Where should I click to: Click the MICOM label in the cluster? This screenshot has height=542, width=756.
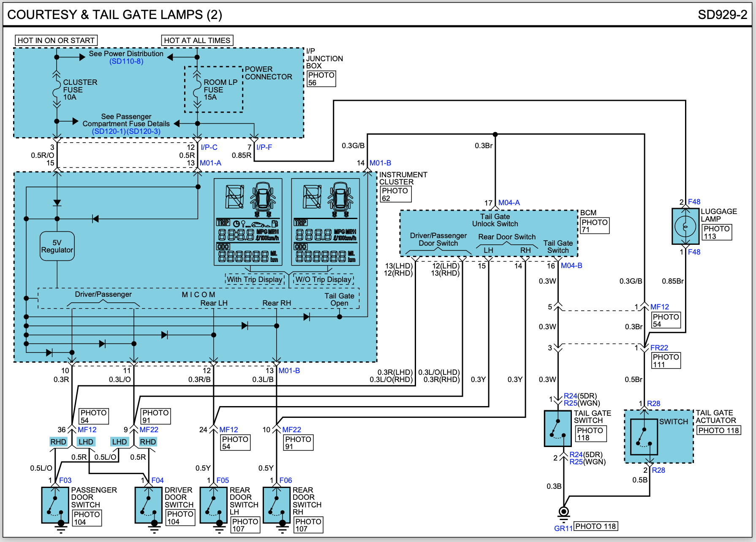(x=199, y=295)
